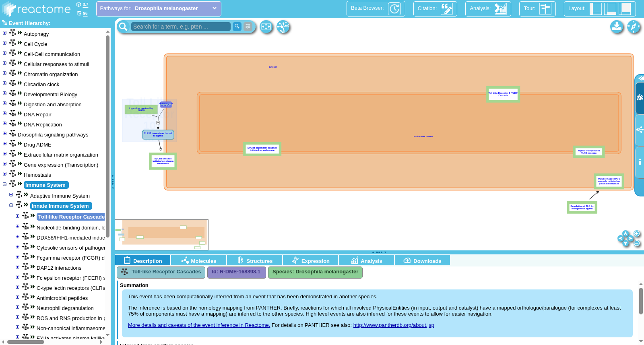
Task: Click the details panel vertical scrollbar
Action: tap(641, 301)
